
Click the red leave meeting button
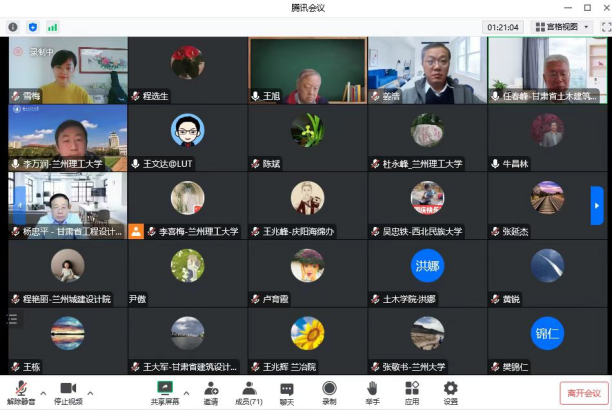point(583,393)
